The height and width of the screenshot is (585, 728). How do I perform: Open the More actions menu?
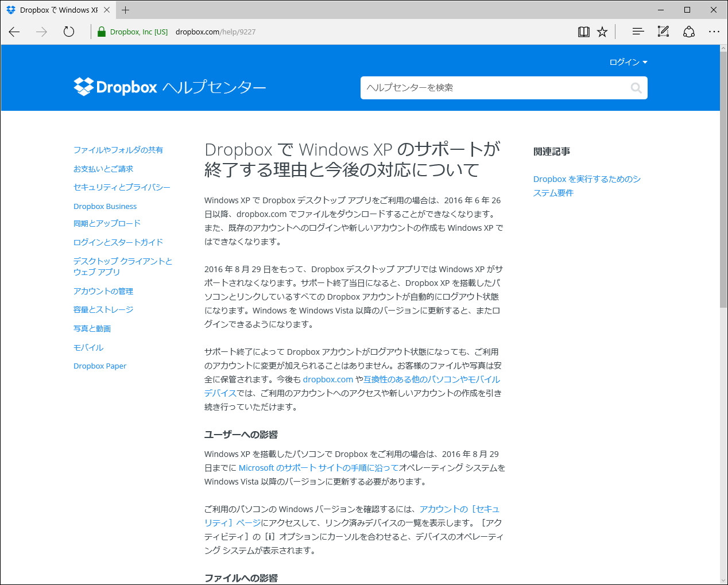[714, 32]
